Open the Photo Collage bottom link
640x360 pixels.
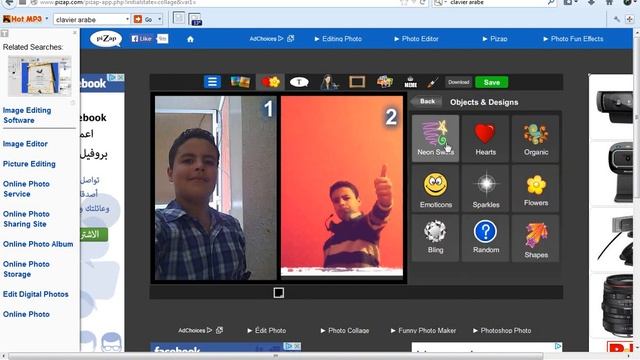344,330
